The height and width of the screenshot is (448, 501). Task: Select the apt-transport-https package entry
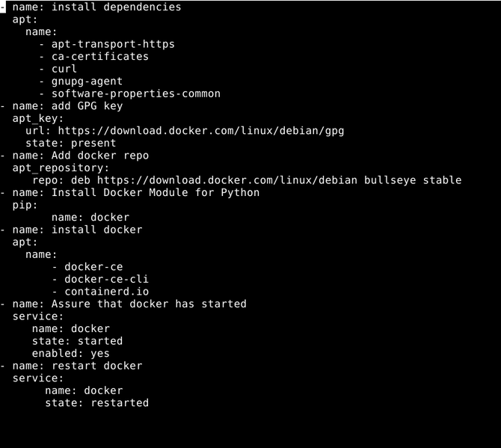click(113, 44)
